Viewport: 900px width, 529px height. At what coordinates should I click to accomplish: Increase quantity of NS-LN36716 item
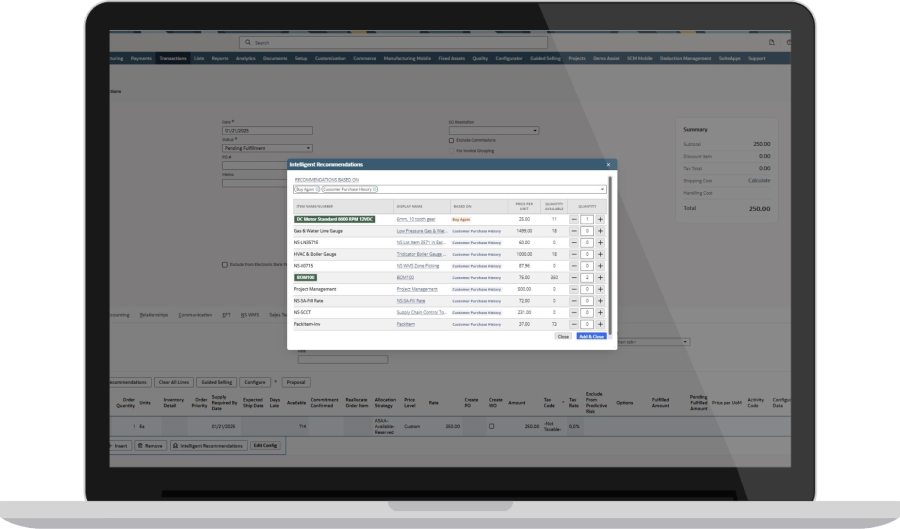tap(600, 243)
